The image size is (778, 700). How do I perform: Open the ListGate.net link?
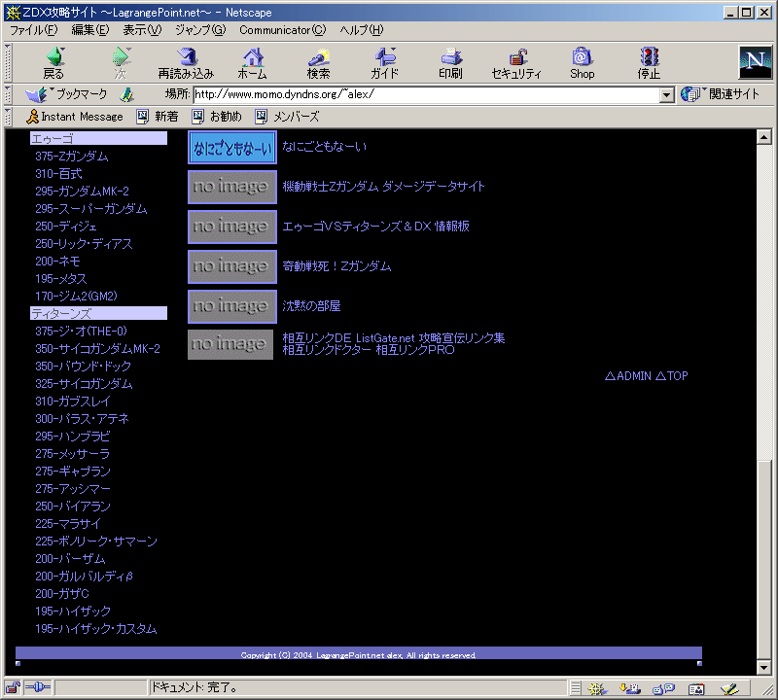(385, 338)
